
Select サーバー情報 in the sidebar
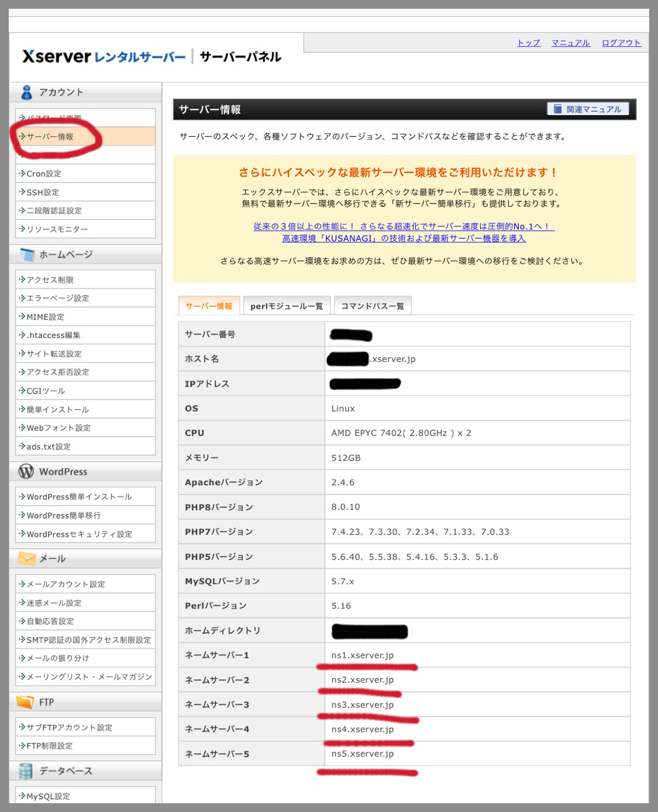pyautogui.click(x=85, y=136)
